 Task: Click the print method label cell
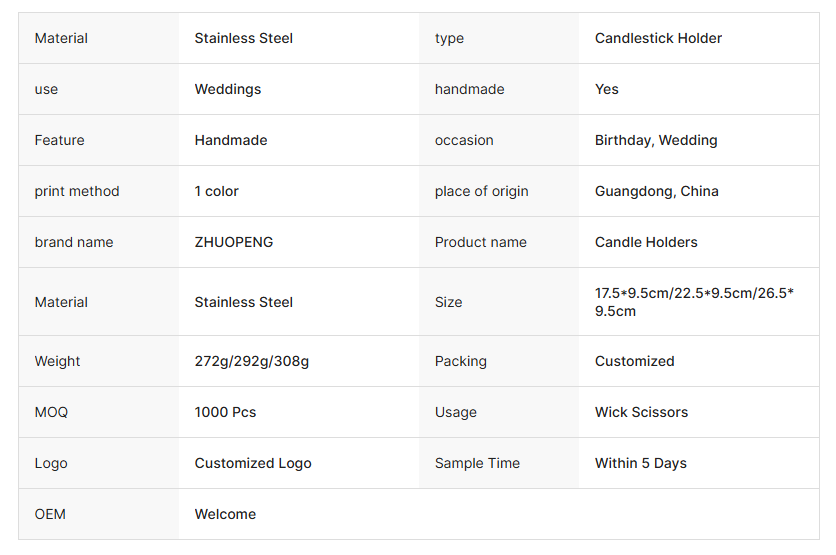pos(77,191)
